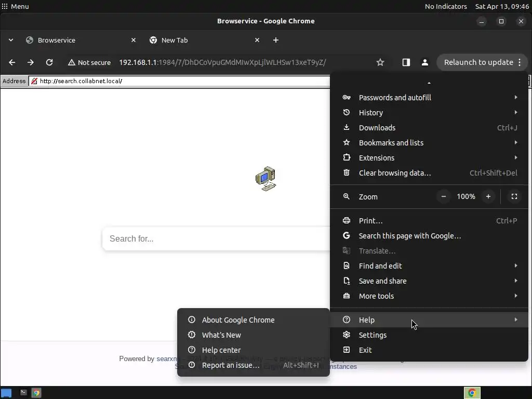This screenshot has width=532, height=399.
Task: Choose Search this page with Google
Action: 429,236
